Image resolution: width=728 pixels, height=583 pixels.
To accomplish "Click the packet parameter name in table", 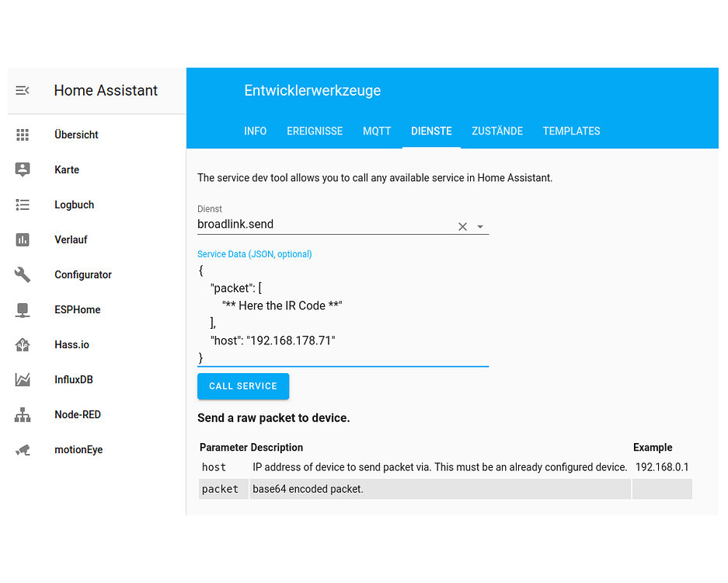I will coord(220,489).
